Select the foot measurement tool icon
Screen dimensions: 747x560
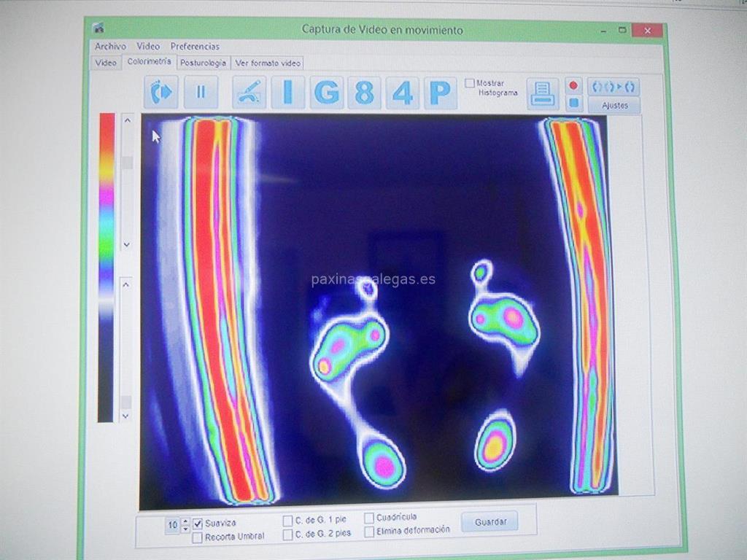(249, 93)
